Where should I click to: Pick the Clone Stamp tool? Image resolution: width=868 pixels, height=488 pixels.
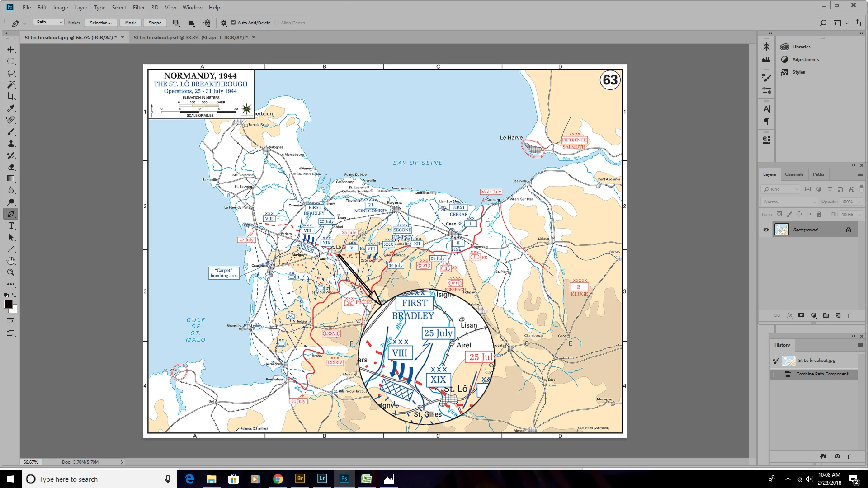pos(11,143)
